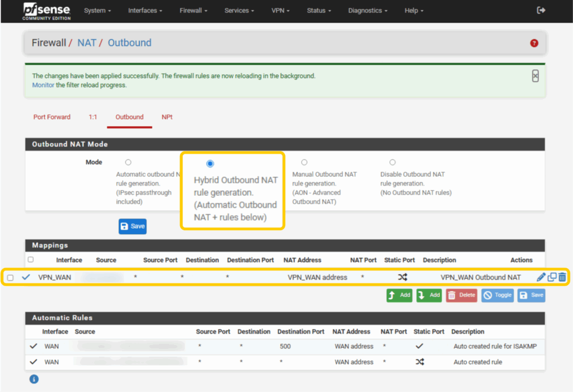Viewport: 573px width, 392px height.
Task: Switch to the Port Forward tab
Action: (x=52, y=117)
